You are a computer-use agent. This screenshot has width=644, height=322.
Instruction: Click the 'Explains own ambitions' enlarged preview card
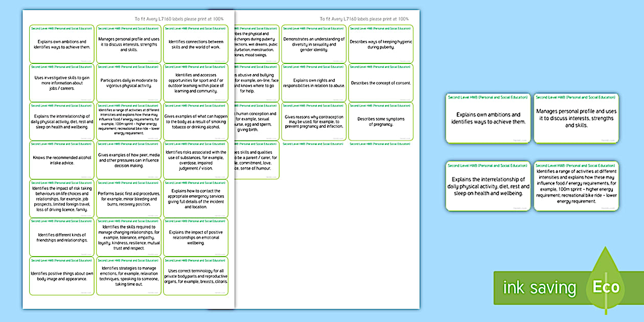coord(488,118)
